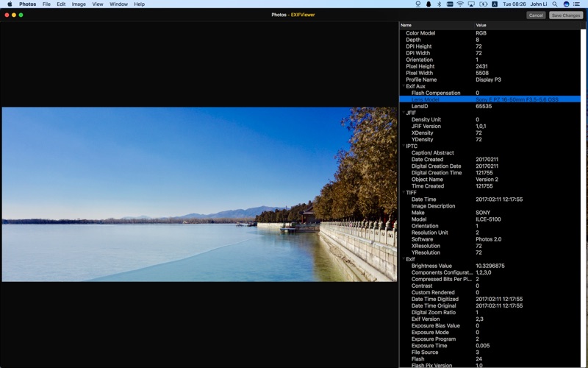Open the Bluetooth menu bar icon
Image resolution: width=588 pixels, height=368 pixels.
(x=439, y=4)
